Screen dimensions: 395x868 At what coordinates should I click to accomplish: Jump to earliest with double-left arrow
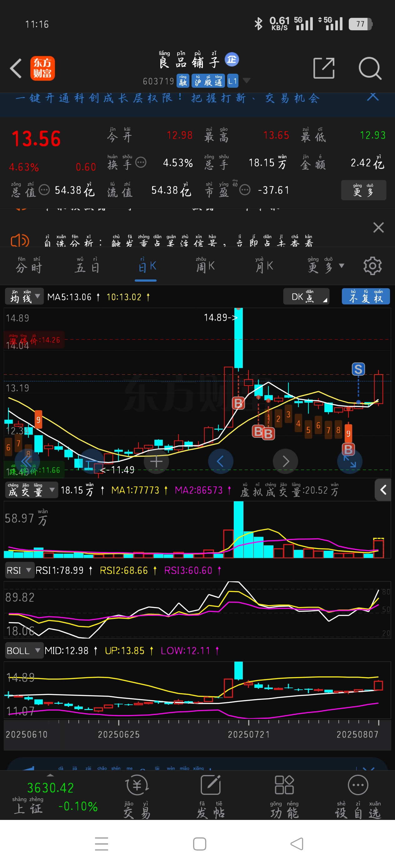(x=27, y=461)
